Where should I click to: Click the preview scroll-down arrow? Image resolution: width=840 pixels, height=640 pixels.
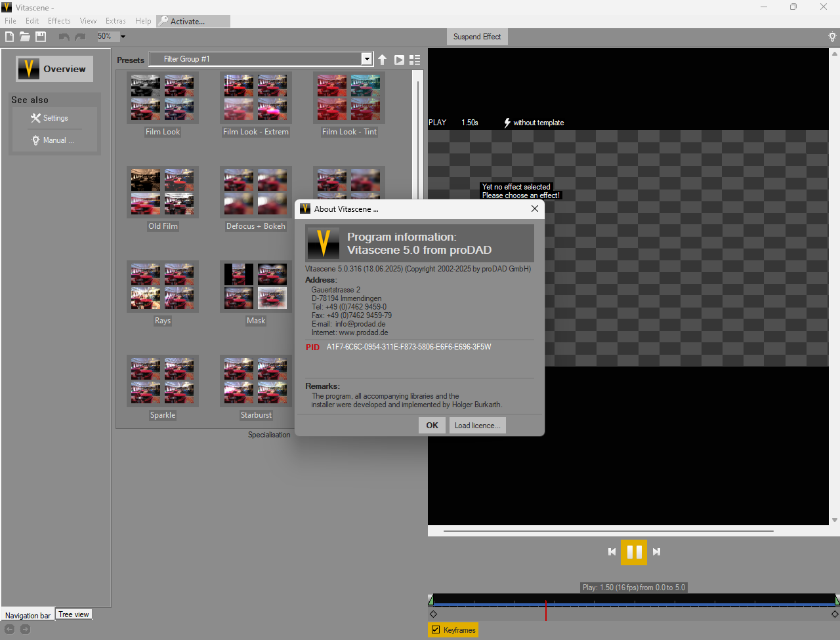[835, 520]
